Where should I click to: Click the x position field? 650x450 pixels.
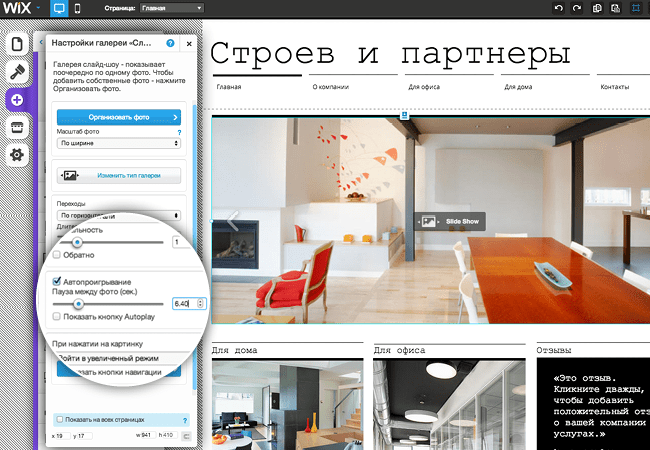click(63, 435)
